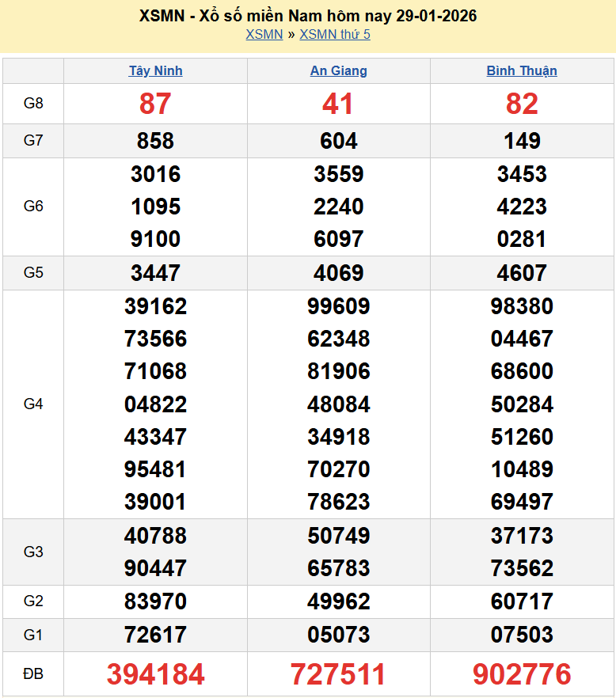Screen dimensions: 616x698
Task: Select Bình Thuận G8 number 82
Action: [x=522, y=104]
